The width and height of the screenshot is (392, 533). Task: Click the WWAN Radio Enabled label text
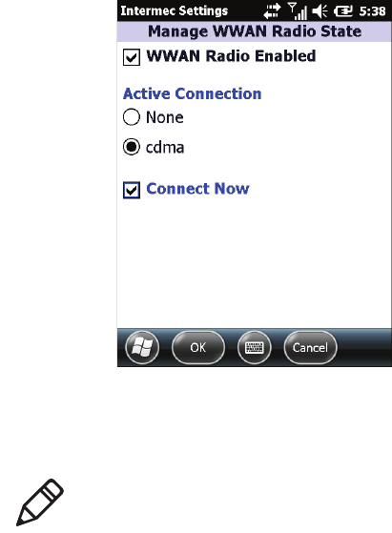(x=231, y=56)
